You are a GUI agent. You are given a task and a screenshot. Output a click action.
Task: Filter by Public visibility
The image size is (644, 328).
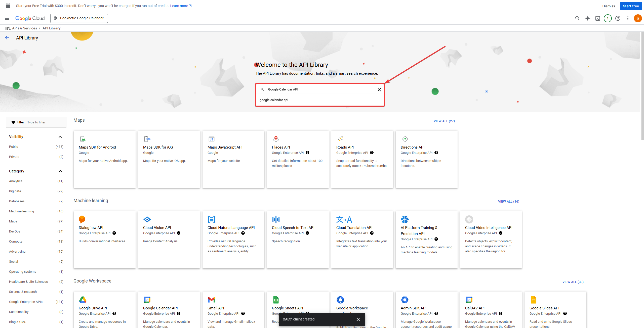36,147
